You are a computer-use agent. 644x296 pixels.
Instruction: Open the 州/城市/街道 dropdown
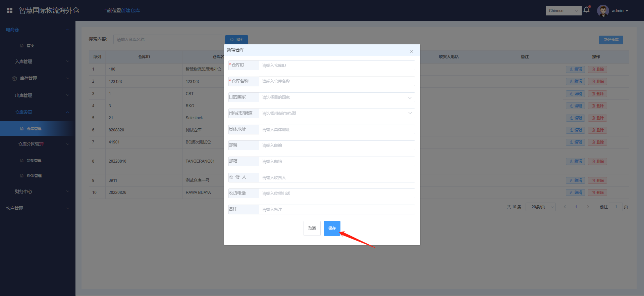pyautogui.click(x=337, y=114)
